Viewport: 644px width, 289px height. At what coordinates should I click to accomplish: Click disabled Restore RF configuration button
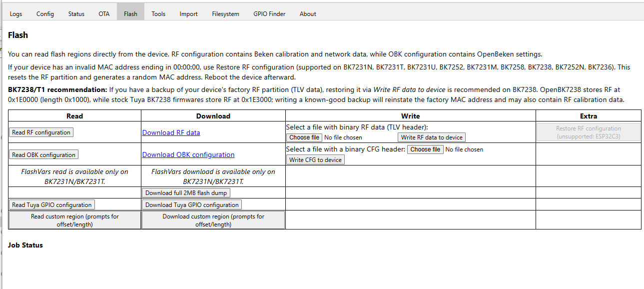[589, 132]
